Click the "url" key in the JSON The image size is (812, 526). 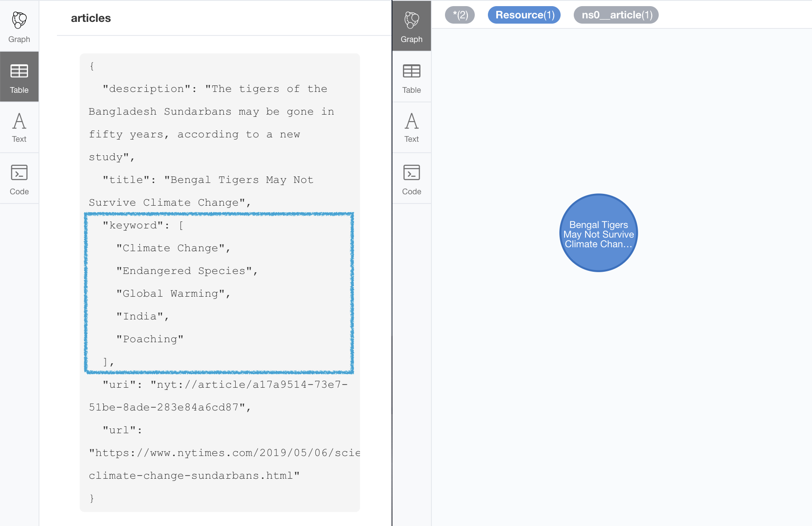click(119, 430)
